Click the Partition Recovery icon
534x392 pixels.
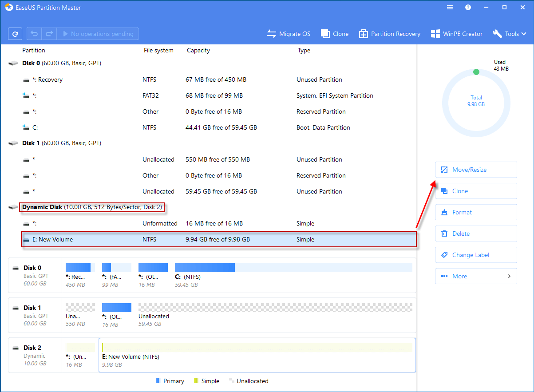click(364, 34)
